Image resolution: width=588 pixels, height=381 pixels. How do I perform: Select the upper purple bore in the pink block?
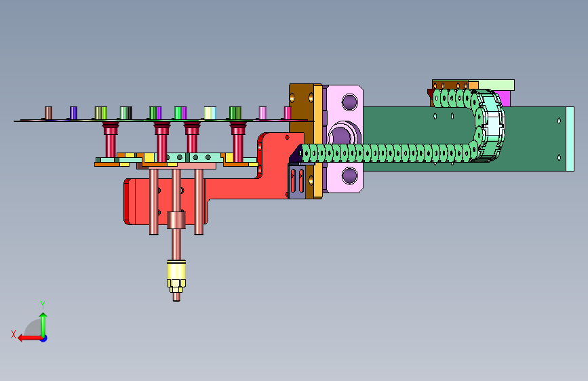349,102
